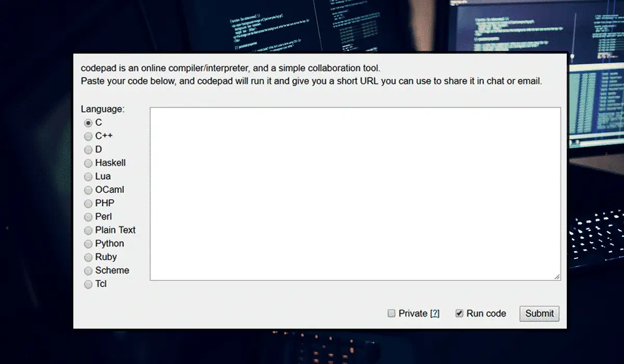This screenshot has width=624, height=364.
Task: Select Haskell as the language
Action: 88,163
